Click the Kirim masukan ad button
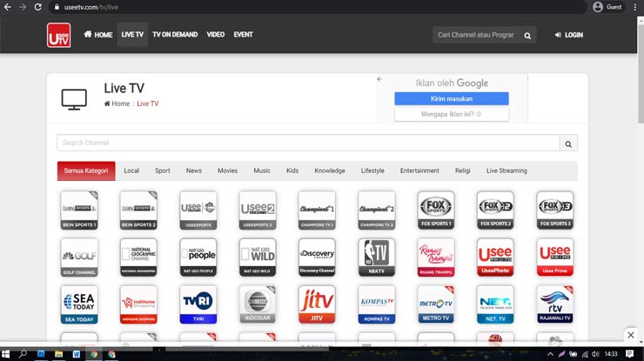 pyautogui.click(x=452, y=99)
